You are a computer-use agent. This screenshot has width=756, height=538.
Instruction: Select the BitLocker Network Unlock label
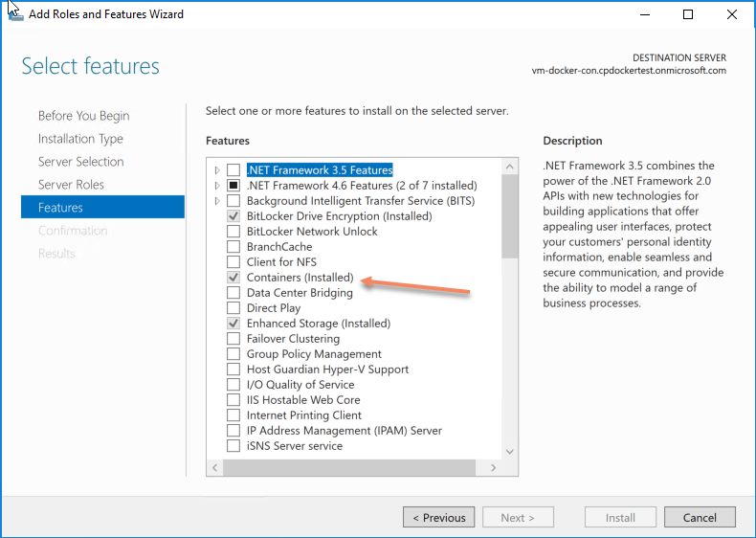point(312,232)
